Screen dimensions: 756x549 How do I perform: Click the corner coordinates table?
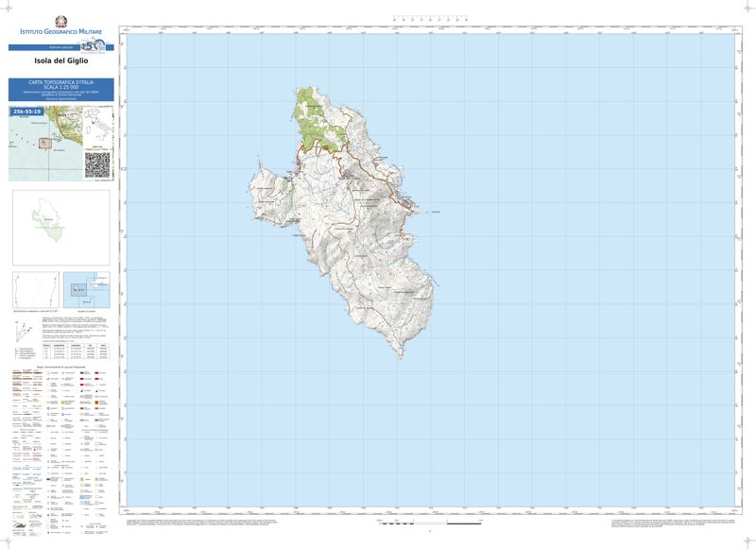tap(76, 352)
